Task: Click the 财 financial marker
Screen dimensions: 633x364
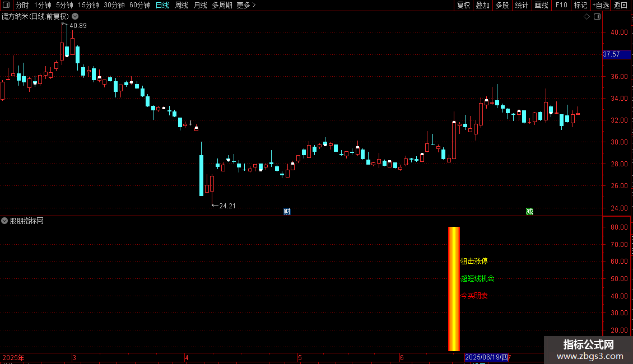Action: (x=287, y=212)
